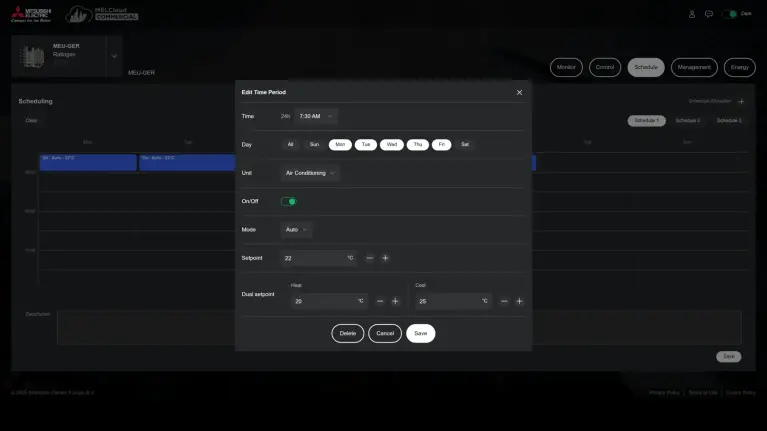The width and height of the screenshot is (767, 431).
Task: Add a schedule with plus icon
Action: (x=741, y=101)
